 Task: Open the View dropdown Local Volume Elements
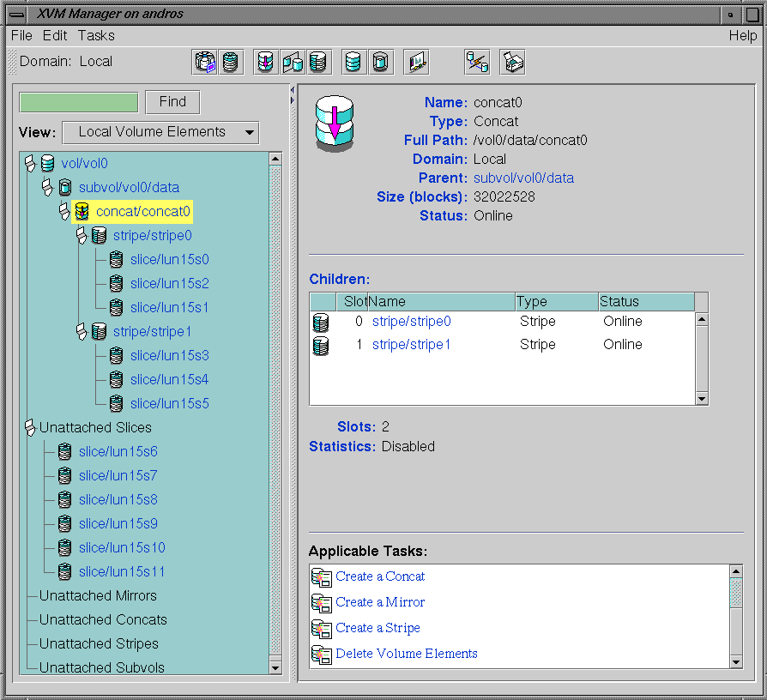(160, 133)
